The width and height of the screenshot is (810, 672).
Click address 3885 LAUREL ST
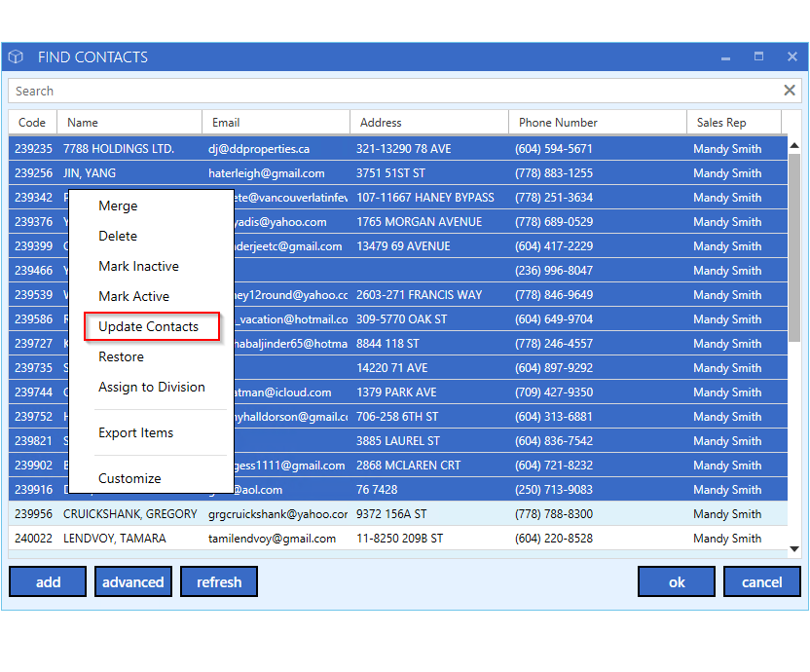pyautogui.click(x=398, y=440)
